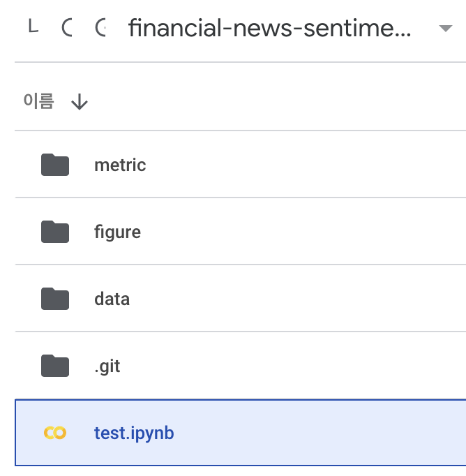Reverse sort order with the down arrow
466x476 pixels.
click(x=80, y=102)
